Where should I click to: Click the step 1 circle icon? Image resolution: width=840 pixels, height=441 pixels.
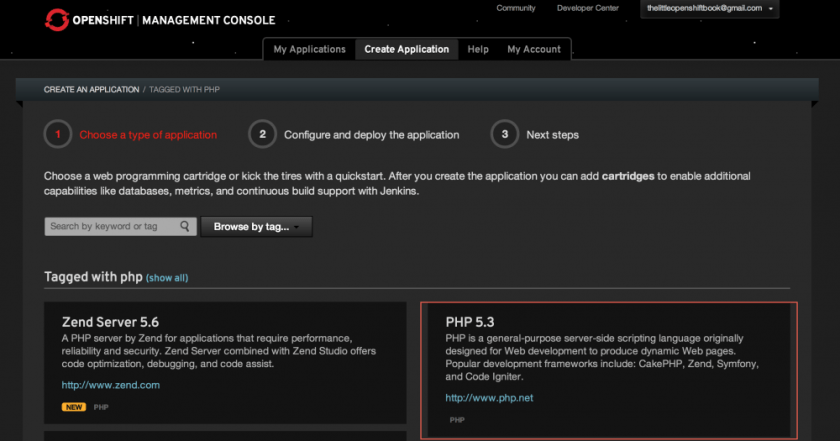58,134
